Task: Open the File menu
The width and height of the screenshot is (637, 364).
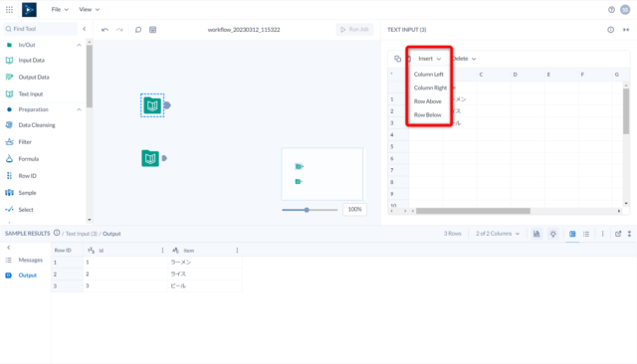Action: pos(60,9)
